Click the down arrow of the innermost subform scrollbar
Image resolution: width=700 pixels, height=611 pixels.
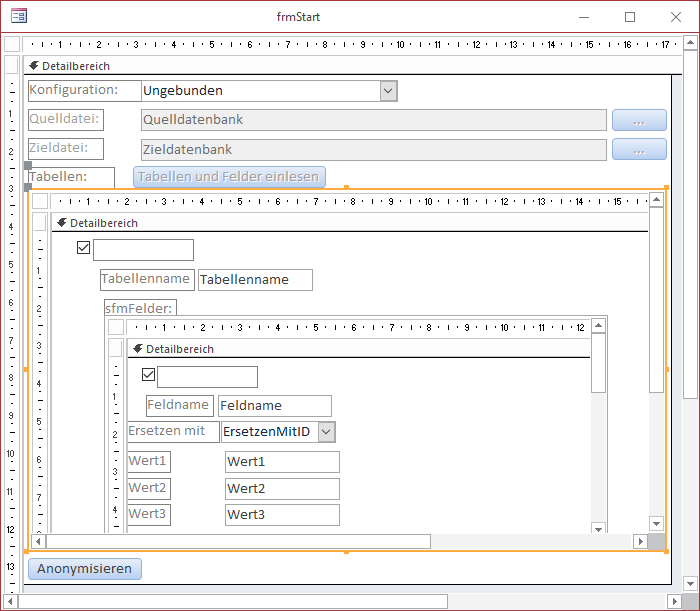[x=598, y=527]
